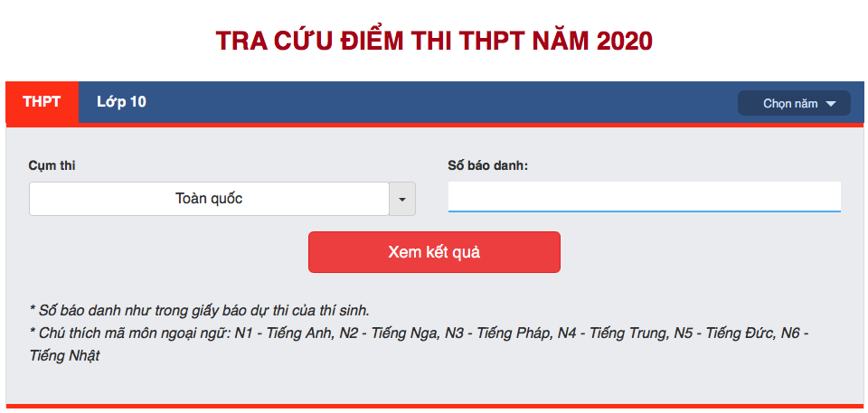This screenshot has height=413, width=868.
Task: Click the note about giấy báo dự thi
Action: click(199, 309)
